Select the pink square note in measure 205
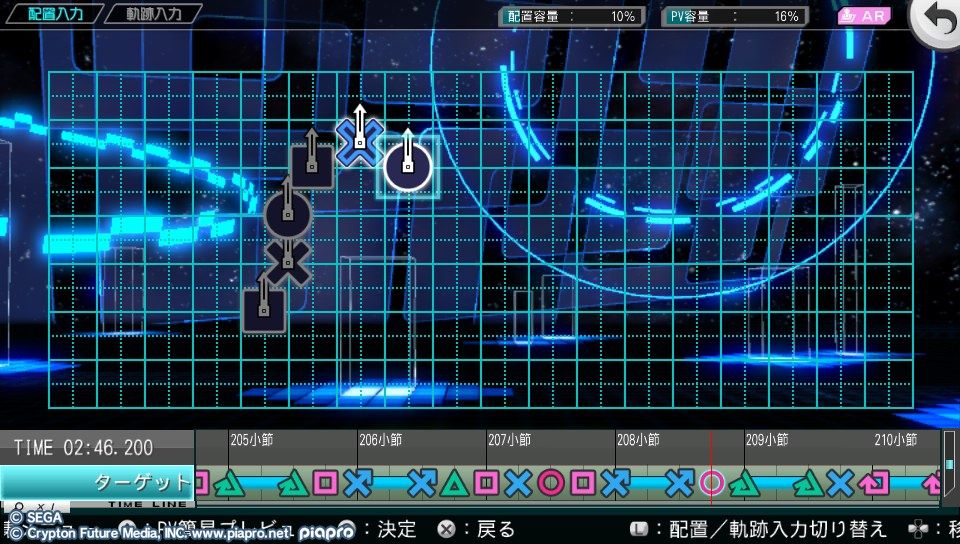The image size is (960, 544). coord(325,483)
